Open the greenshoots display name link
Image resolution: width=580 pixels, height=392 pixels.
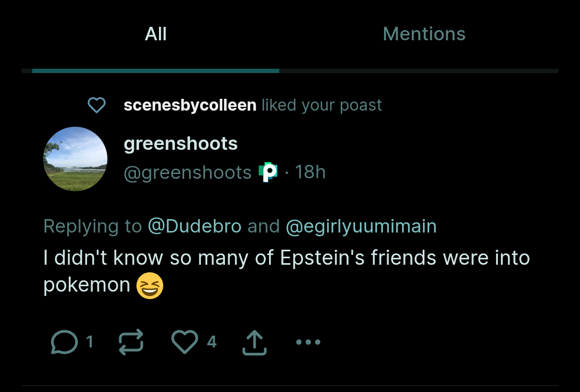(x=180, y=144)
